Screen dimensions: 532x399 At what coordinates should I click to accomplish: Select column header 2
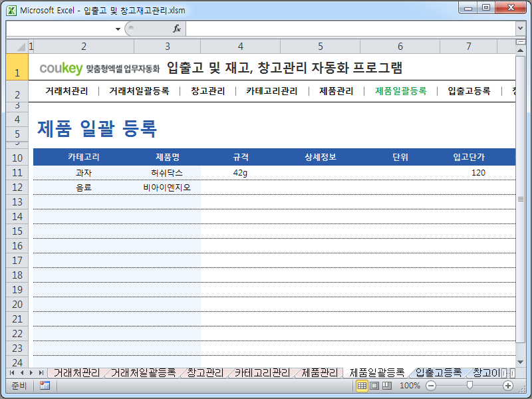[x=84, y=46]
